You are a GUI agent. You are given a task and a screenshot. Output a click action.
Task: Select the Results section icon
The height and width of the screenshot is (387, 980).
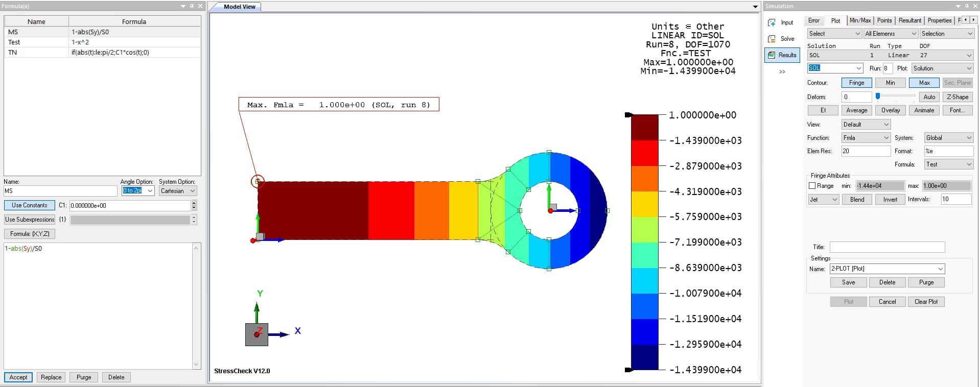pos(772,55)
